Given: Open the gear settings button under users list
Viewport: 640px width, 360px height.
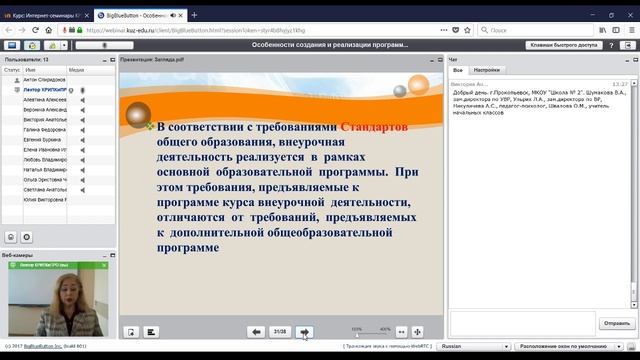Looking at the screenshot, I should (x=27, y=237).
